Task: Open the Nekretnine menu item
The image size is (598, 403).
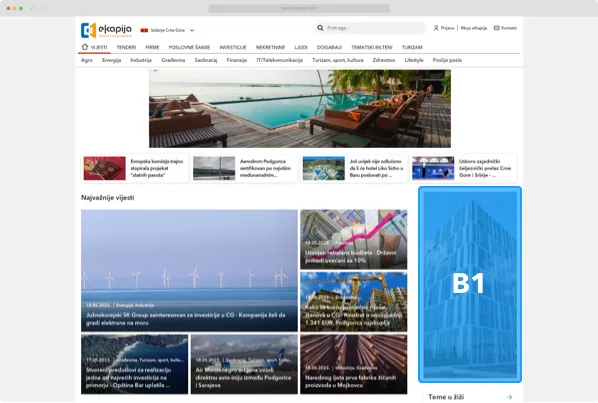Action: pyautogui.click(x=270, y=47)
